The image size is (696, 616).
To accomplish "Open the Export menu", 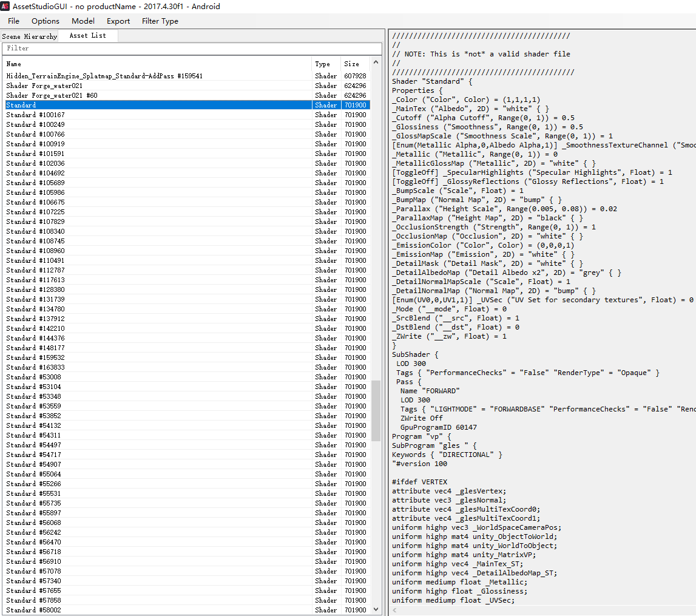I will point(118,21).
